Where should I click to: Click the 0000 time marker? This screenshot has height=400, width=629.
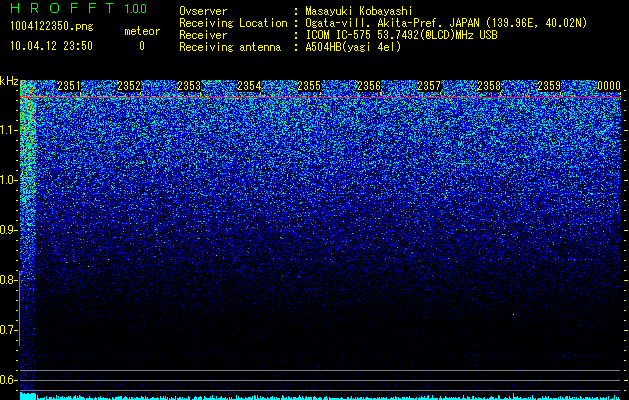[x=609, y=86]
